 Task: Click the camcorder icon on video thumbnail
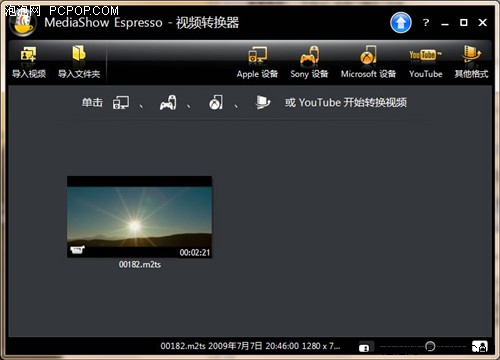coord(77,250)
